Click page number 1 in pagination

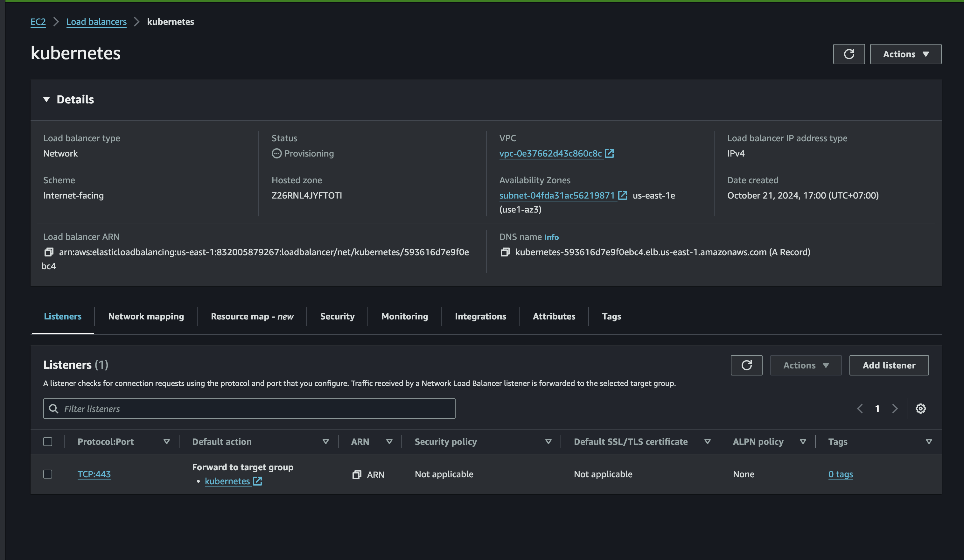pyautogui.click(x=877, y=409)
